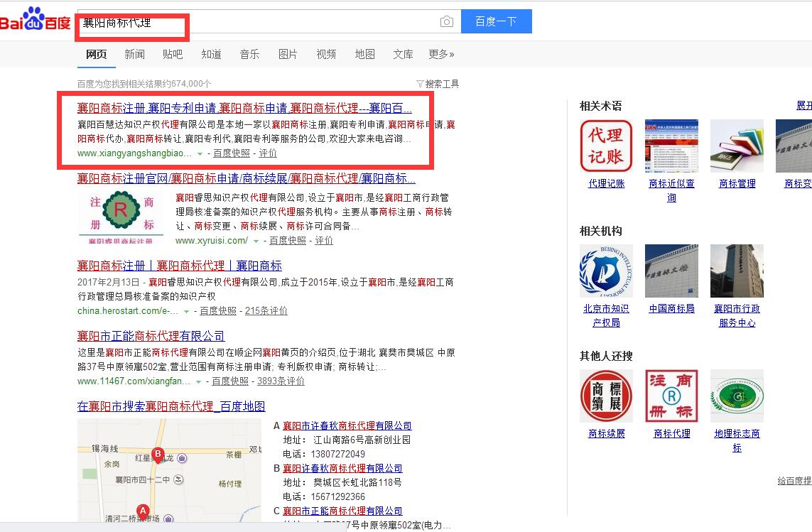Click map marker B on the map
This screenshot has height=532, width=812.
(x=158, y=455)
